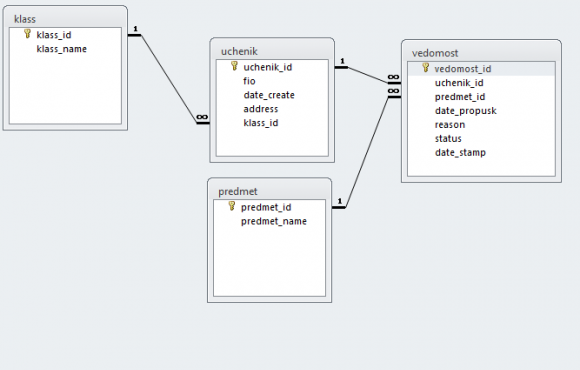Click the relationship line between klass and uchenik

169,79
